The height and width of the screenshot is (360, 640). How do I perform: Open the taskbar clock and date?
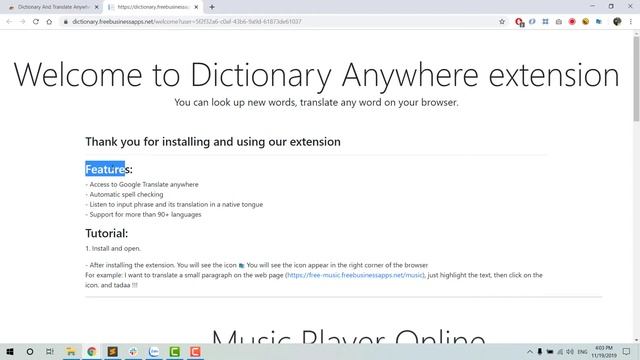(604, 351)
